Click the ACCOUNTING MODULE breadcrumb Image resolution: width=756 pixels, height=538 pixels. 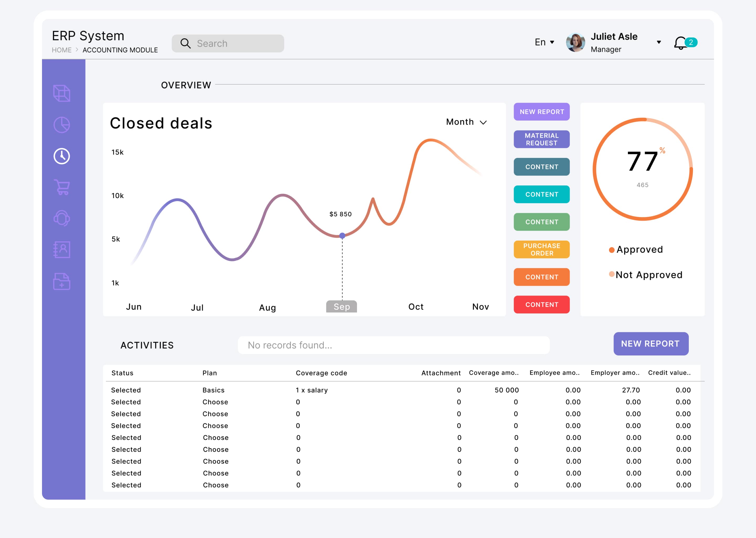click(x=120, y=50)
